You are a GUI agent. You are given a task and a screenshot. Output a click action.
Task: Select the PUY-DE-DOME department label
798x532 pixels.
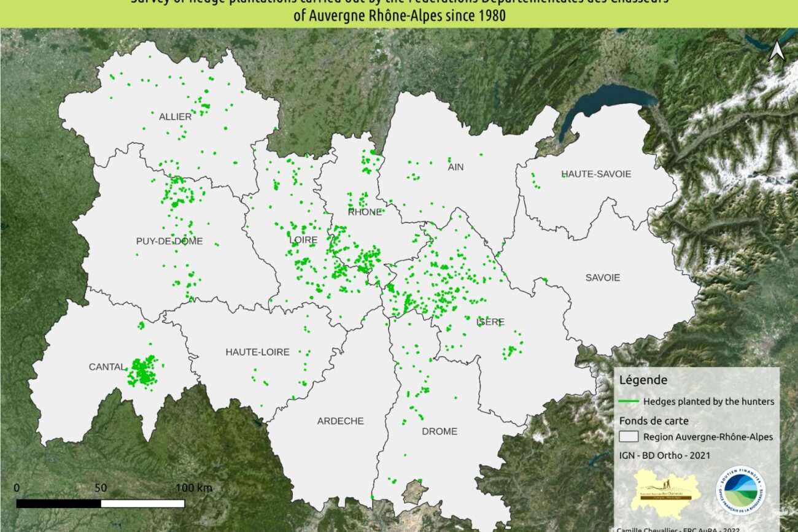click(x=169, y=241)
